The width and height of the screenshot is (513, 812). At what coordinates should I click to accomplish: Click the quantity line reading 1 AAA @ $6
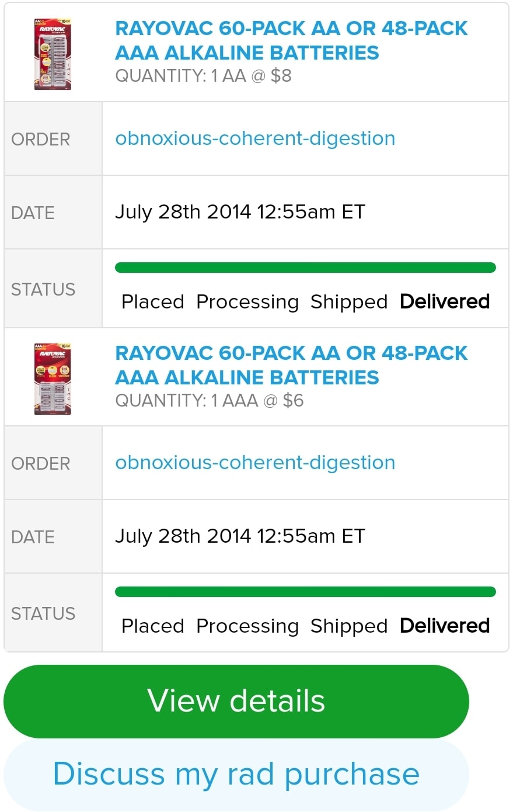209,401
